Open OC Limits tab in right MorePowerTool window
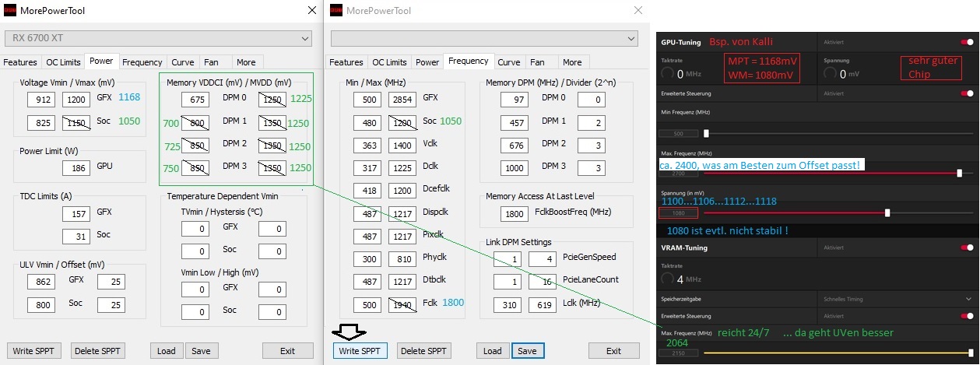Image resolution: width=980 pixels, height=365 pixels. click(389, 62)
